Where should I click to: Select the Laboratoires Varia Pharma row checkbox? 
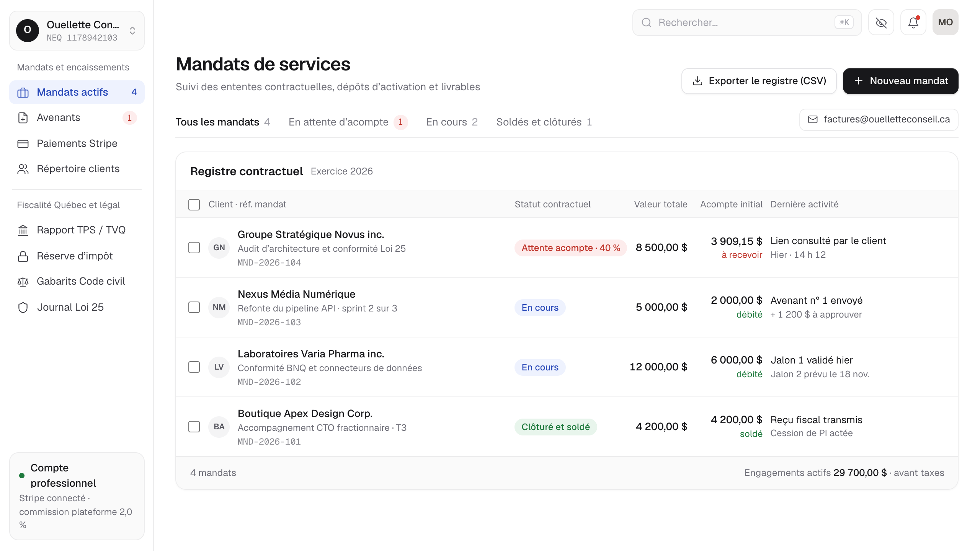pyautogui.click(x=194, y=367)
